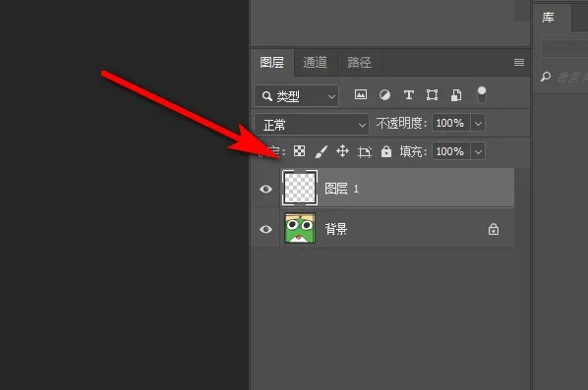Lock position move icon

[342, 151]
